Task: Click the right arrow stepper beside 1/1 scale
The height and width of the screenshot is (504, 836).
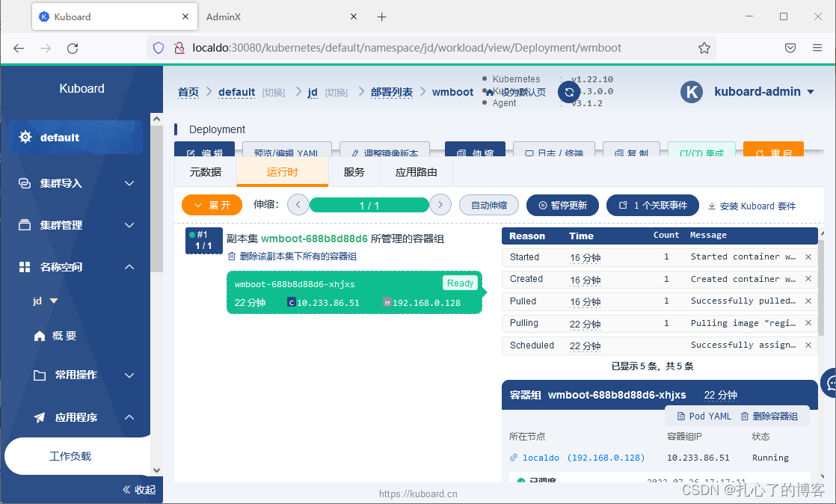Action: click(x=440, y=205)
